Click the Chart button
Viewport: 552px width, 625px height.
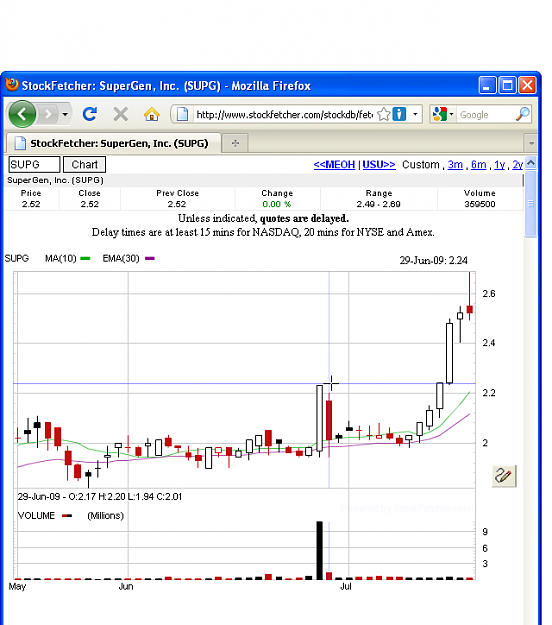84,164
